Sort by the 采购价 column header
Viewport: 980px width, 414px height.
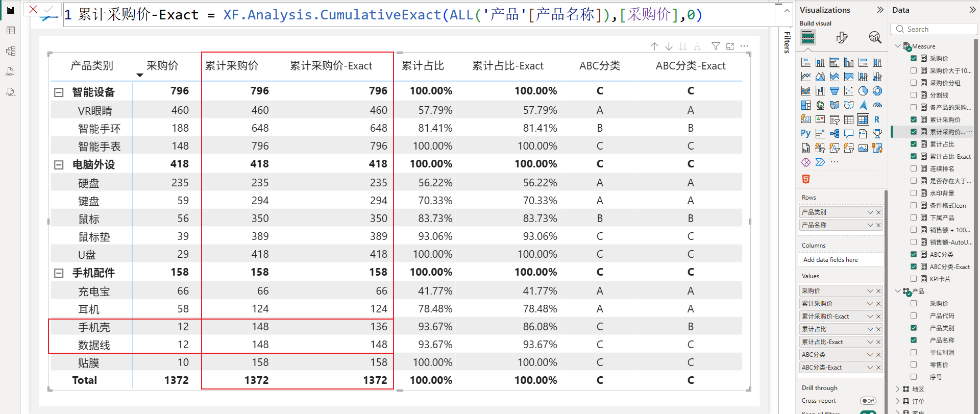[x=162, y=66]
